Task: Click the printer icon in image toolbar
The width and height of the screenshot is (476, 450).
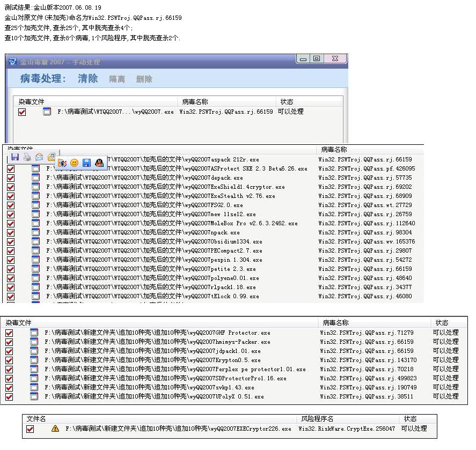Action: [x=27, y=157]
